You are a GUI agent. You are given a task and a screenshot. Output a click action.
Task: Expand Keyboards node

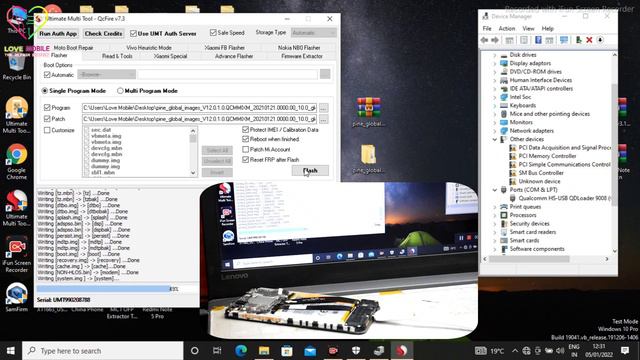pyautogui.click(x=495, y=105)
